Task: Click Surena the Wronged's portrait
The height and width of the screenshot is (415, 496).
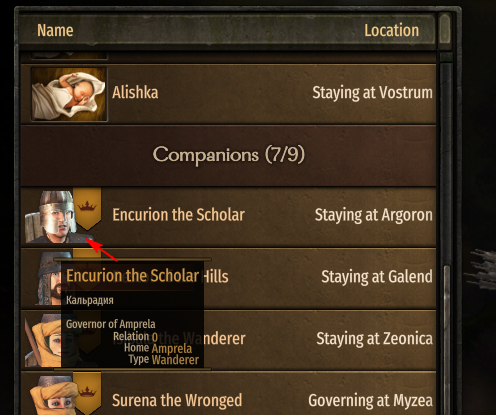Action: pyautogui.click(x=52, y=395)
